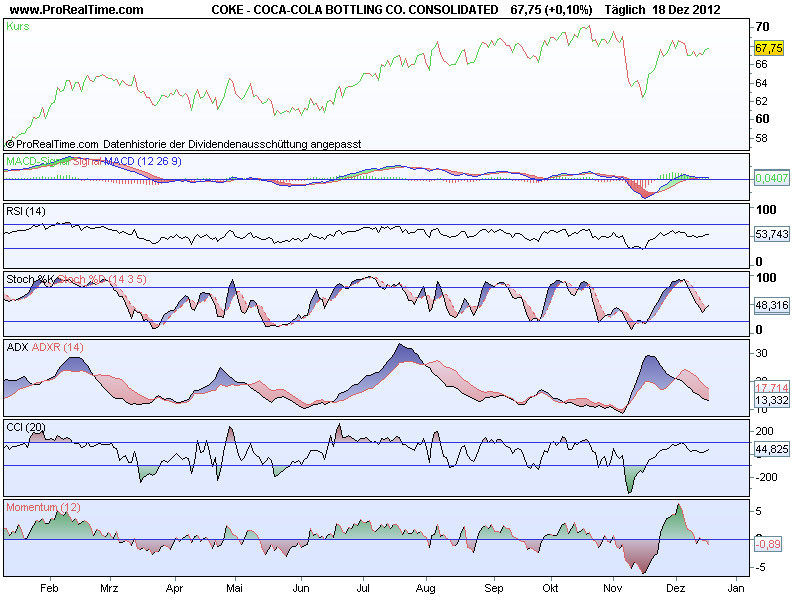This screenshot has height=600, width=800.
Task: Click the Momentum (12) indicator label
Action: pyautogui.click(x=43, y=507)
